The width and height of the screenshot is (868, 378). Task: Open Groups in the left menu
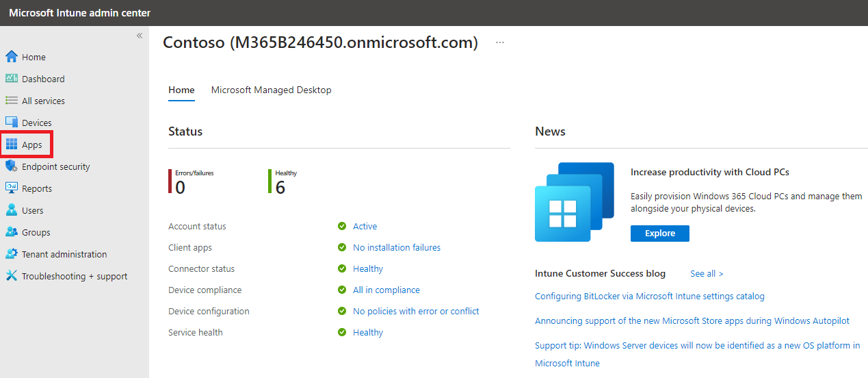coord(36,232)
